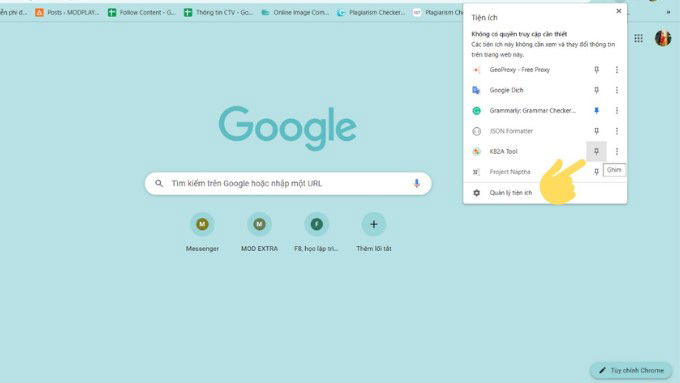The height and width of the screenshot is (383, 680).
Task: Start voice search with microphone icon
Action: point(416,183)
